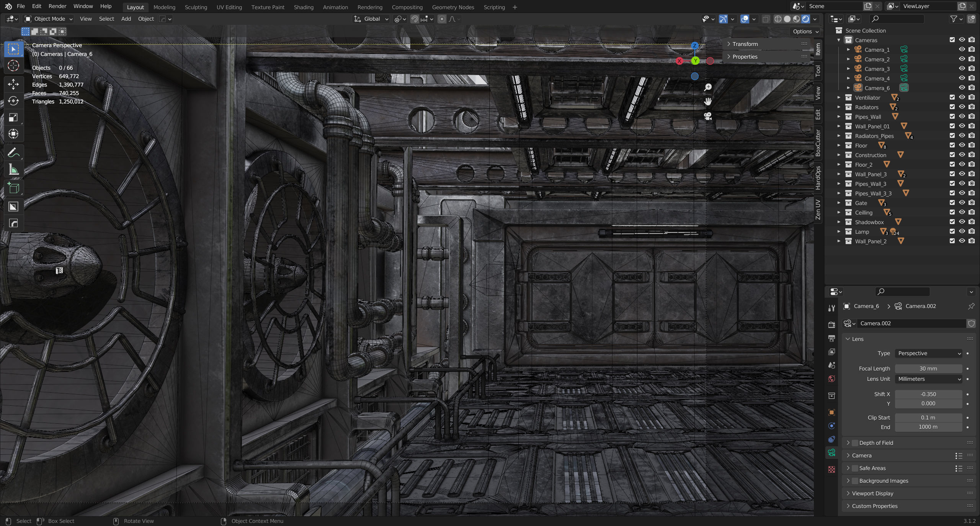Hide the Ventiliator collection in viewport
The height and width of the screenshot is (526, 980).
(962, 97)
